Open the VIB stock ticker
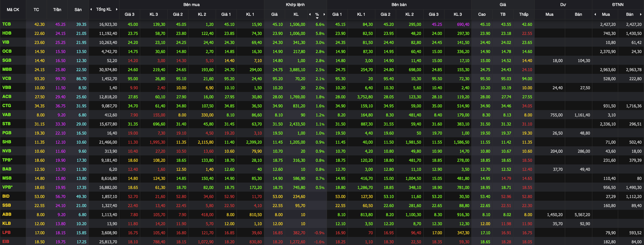Screen dimensions: 644x245 [6, 42]
